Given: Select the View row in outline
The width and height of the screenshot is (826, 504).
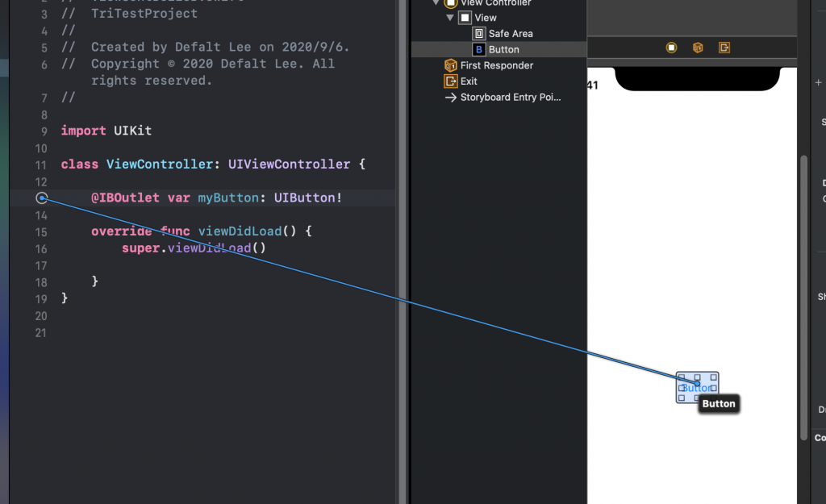Looking at the screenshot, I should 485,18.
